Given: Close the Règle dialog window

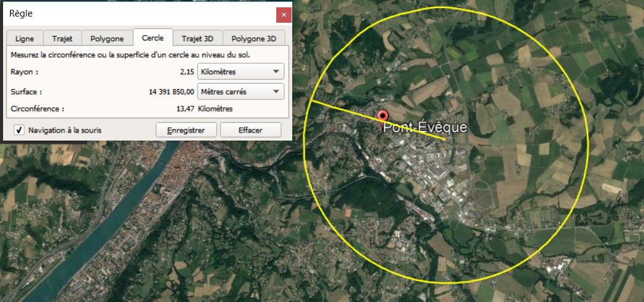Looking at the screenshot, I should [282, 14].
